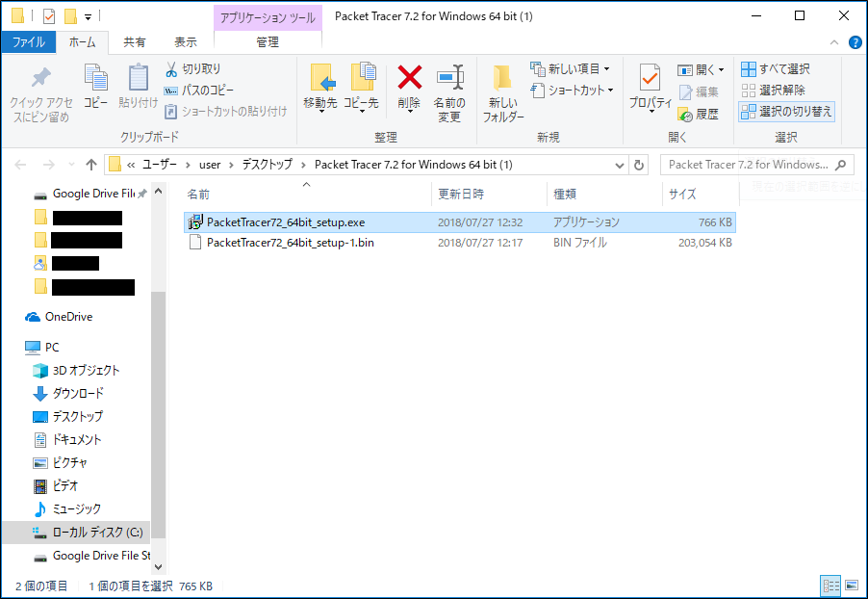Select PacketTracer72_64bit_setup.exe file
This screenshot has height=599, width=868.
459,222
